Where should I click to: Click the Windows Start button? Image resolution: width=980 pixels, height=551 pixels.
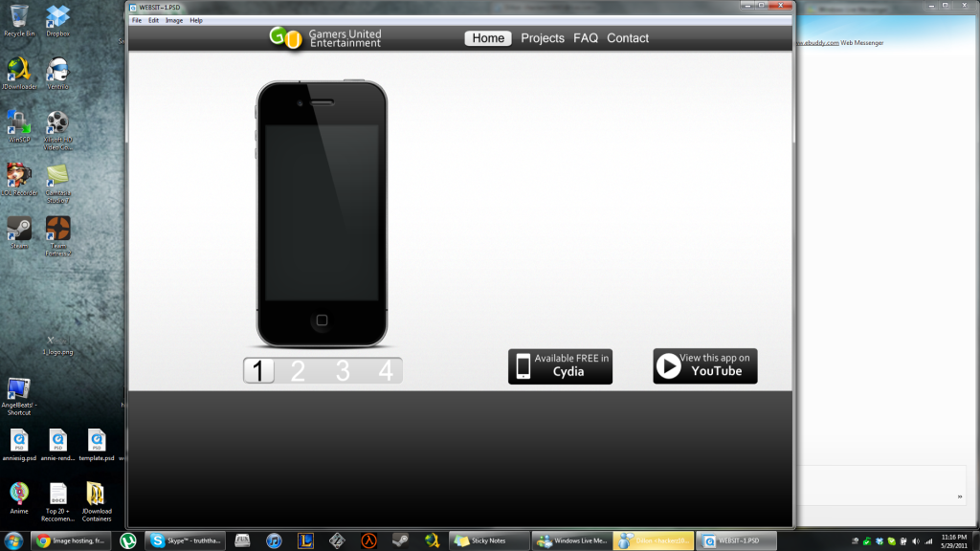pyautogui.click(x=13, y=540)
